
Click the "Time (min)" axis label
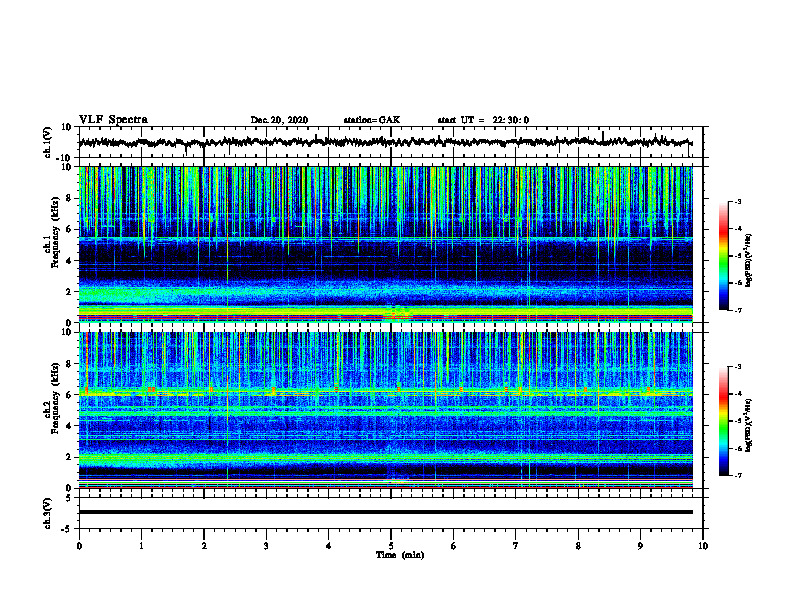tap(400, 555)
